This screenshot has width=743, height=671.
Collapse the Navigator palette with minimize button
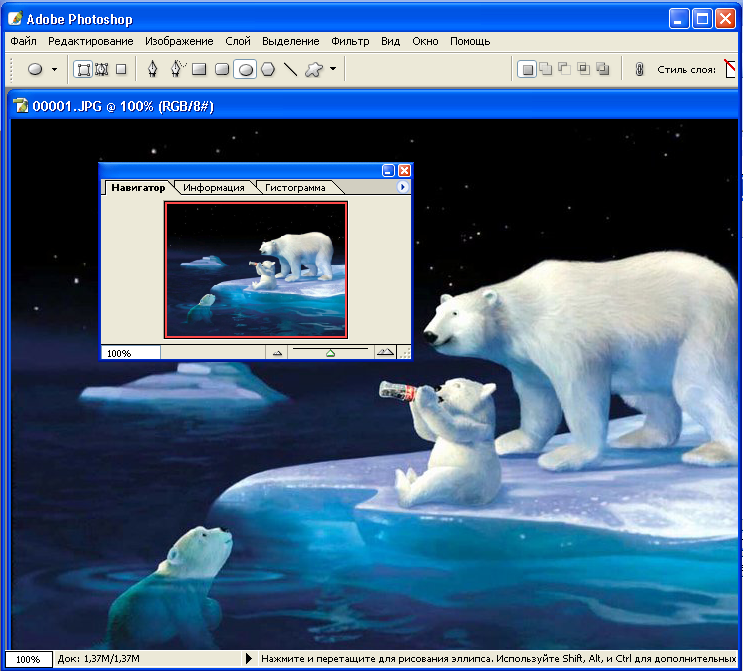[388, 171]
